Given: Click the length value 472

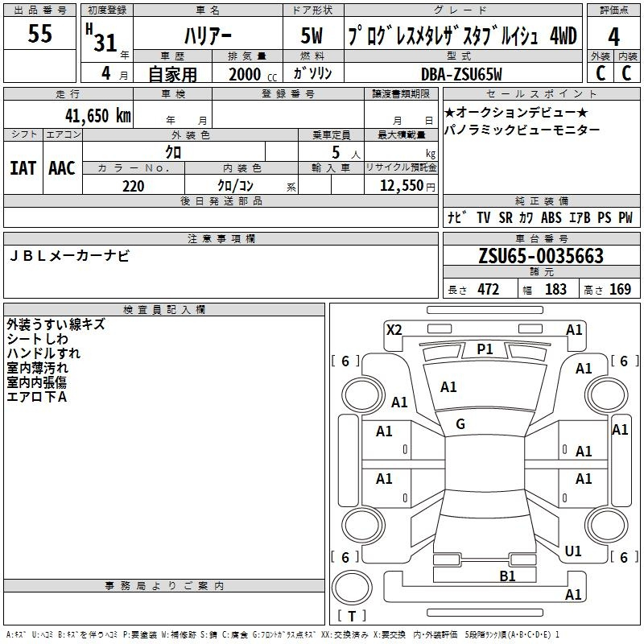Looking at the screenshot, I should point(489,290).
